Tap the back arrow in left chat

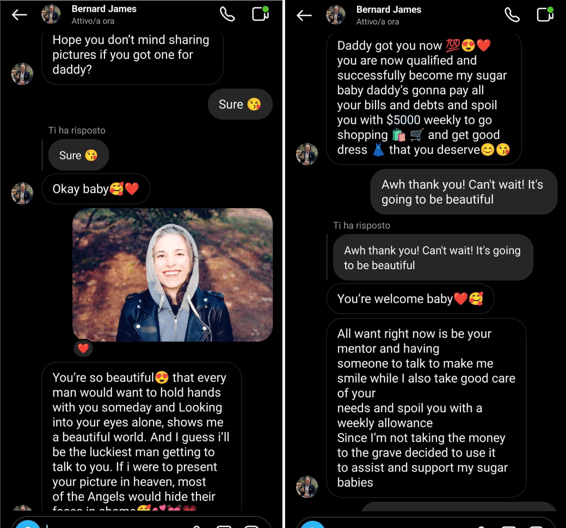[x=19, y=15]
